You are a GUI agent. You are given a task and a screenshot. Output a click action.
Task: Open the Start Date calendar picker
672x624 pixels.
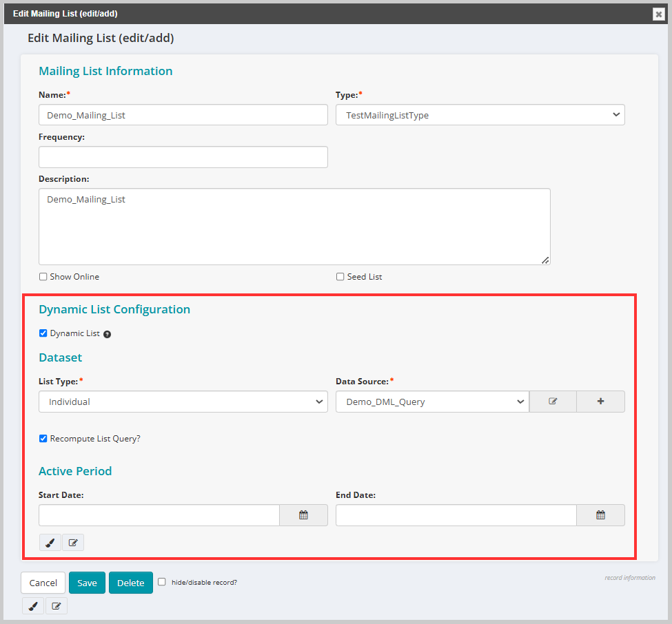[x=303, y=514]
